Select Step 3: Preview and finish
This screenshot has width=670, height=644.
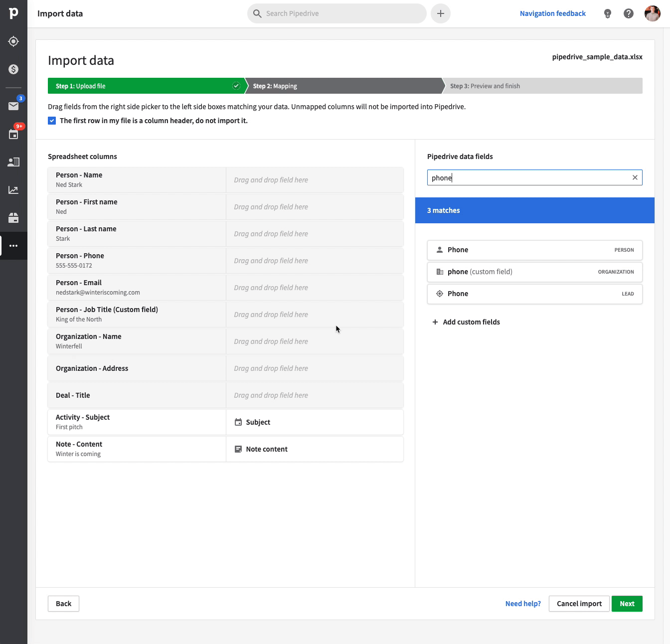(x=542, y=86)
